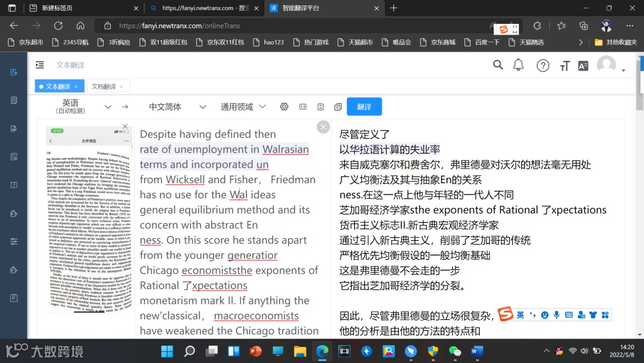Open the help question mark icon
Screen dimensions: 644x363
[543, 65]
